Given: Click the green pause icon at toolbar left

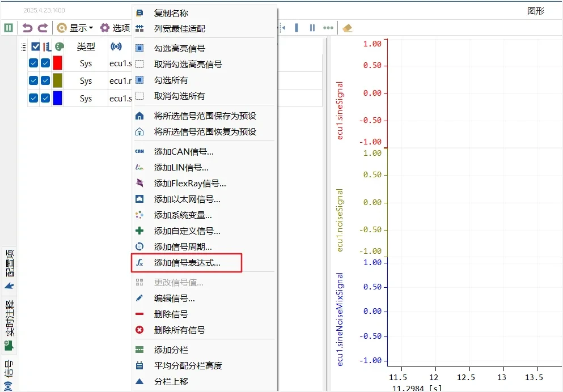Looking at the screenshot, I should (x=9, y=28).
